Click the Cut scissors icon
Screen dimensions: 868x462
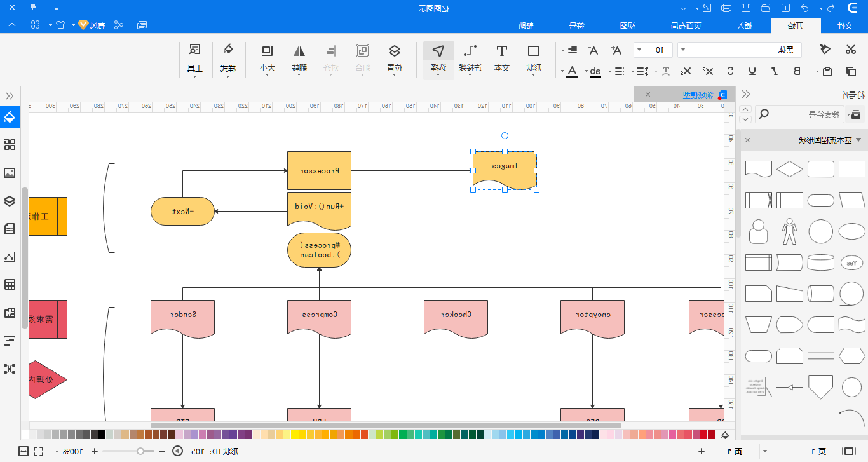click(x=851, y=50)
